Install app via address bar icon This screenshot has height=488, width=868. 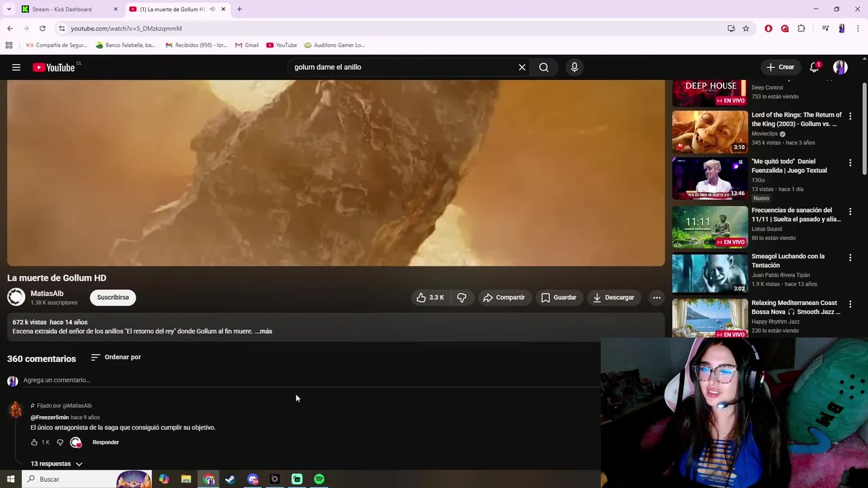click(731, 28)
